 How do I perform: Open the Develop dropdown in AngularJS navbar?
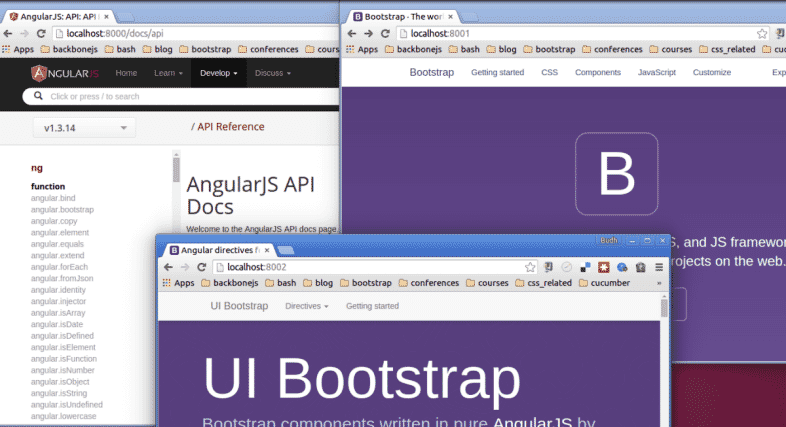(219, 73)
